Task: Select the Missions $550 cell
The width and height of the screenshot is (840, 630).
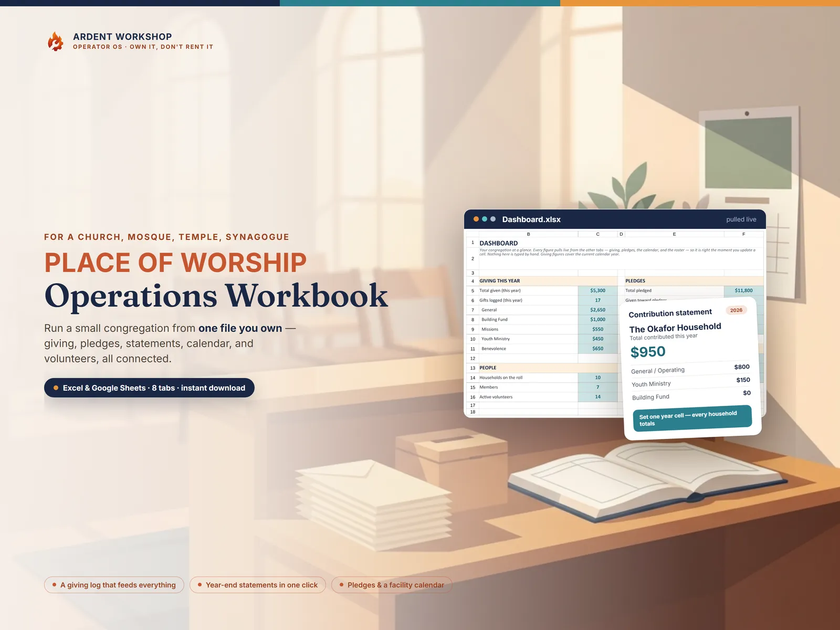Action: (x=597, y=329)
